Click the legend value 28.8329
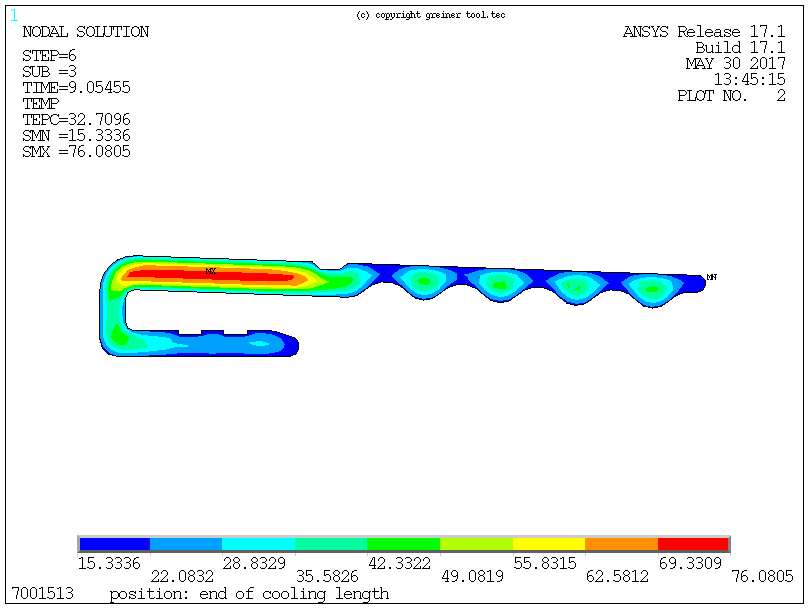 254,563
